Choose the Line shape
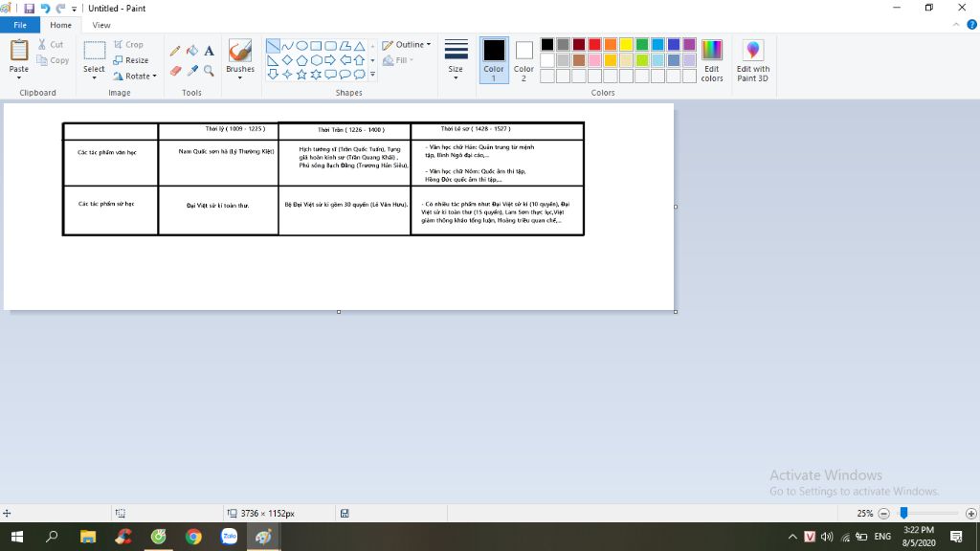 (273, 46)
